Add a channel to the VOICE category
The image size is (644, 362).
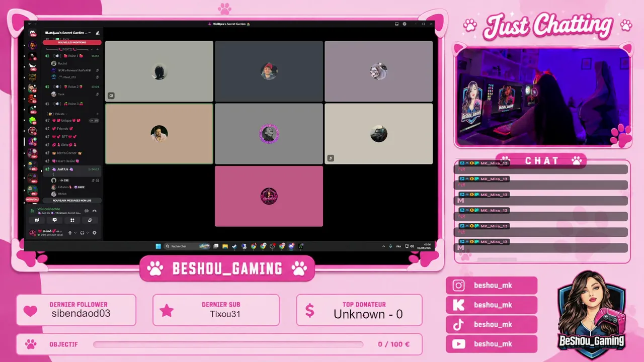click(98, 49)
